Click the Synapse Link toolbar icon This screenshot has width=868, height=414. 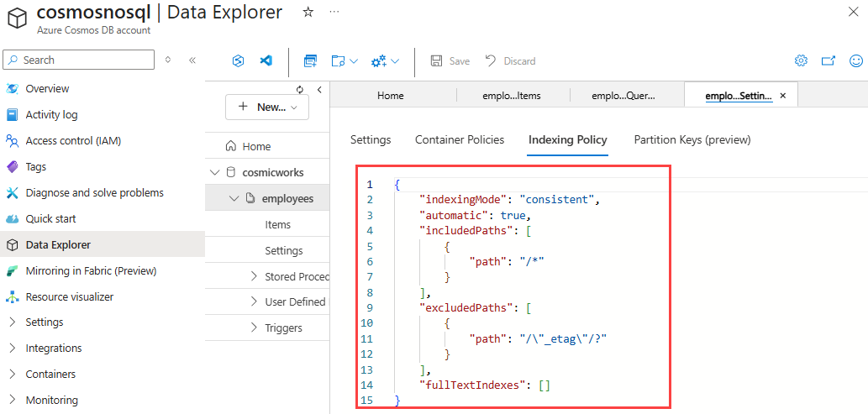click(239, 61)
